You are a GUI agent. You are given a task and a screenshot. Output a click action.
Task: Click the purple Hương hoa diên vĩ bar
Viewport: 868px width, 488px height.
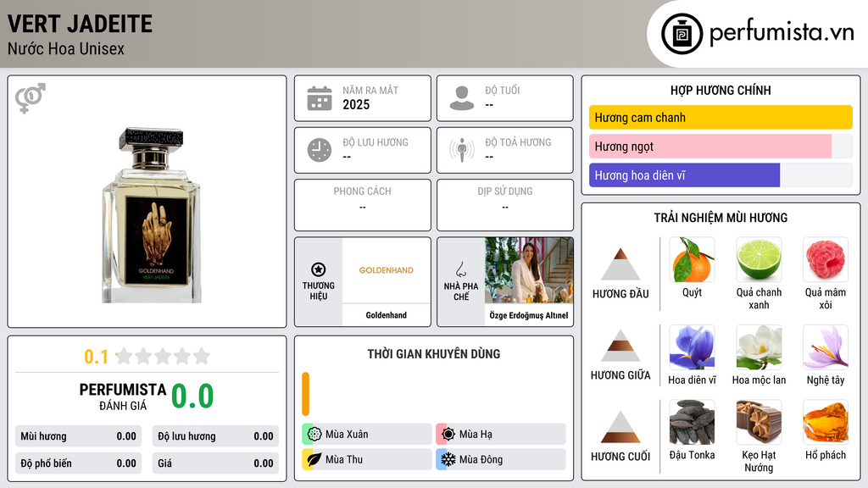(684, 175)
